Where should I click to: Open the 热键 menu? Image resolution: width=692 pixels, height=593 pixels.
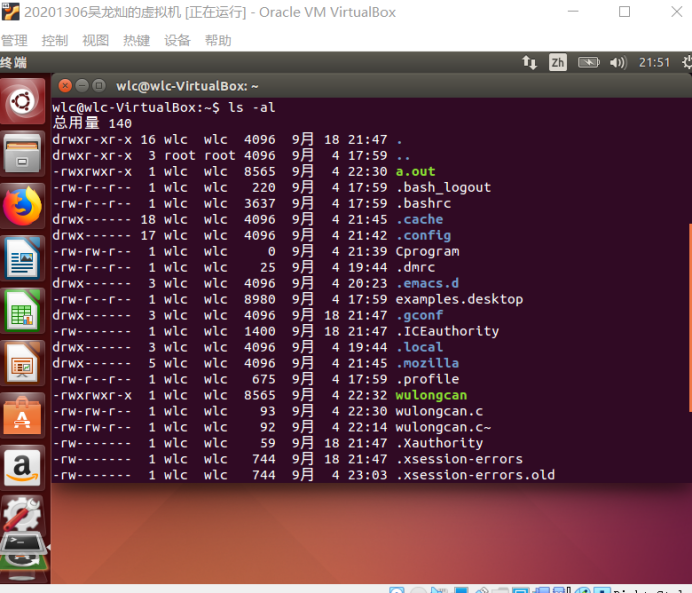pyautogui.click(x=136, y=41)
